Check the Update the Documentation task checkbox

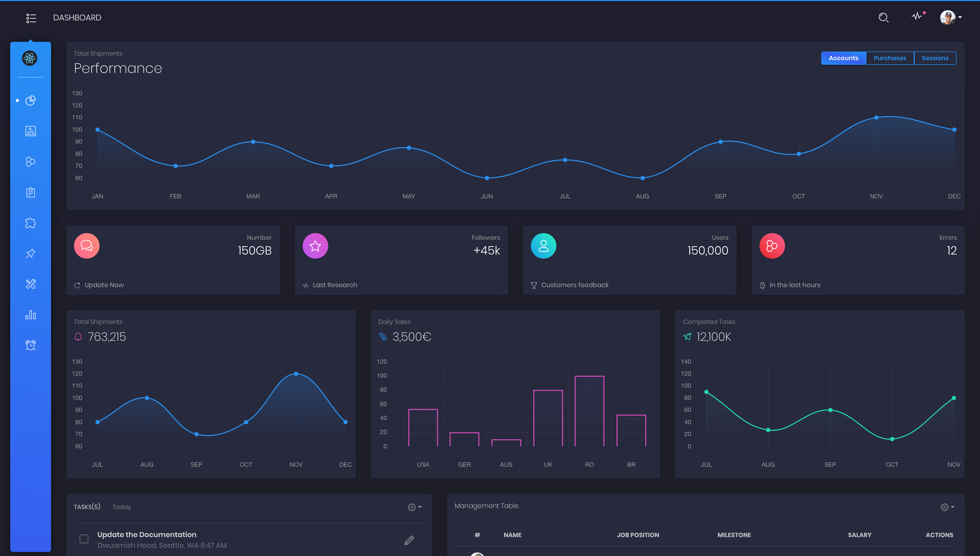84,539
